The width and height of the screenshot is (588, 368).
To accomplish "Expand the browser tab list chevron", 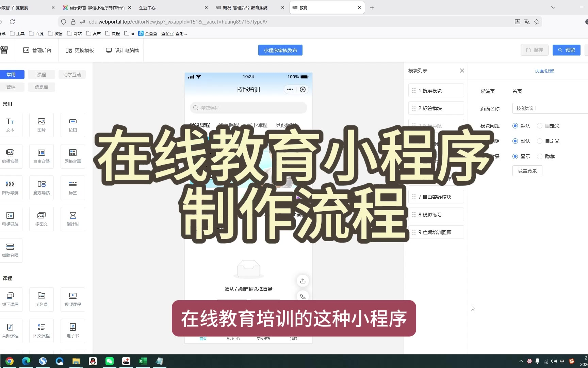I will (553, 7).
